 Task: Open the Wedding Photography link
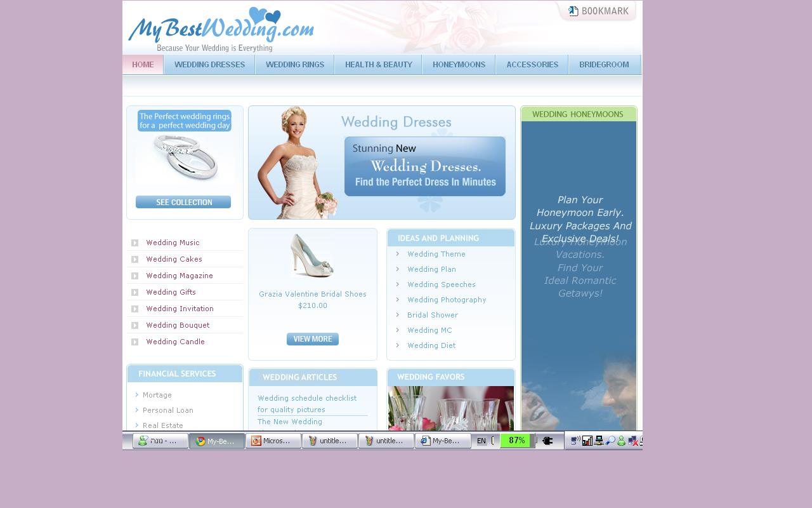(447, 300)
